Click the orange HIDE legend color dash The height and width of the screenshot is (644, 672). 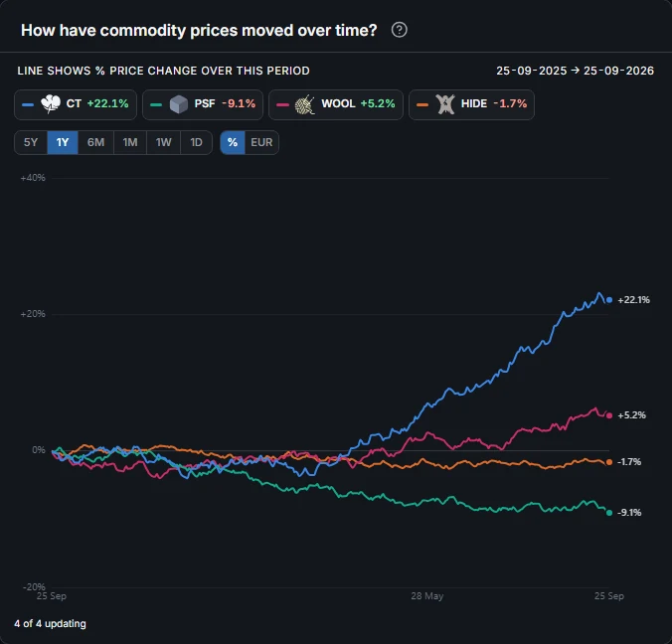tap(422, 104)
